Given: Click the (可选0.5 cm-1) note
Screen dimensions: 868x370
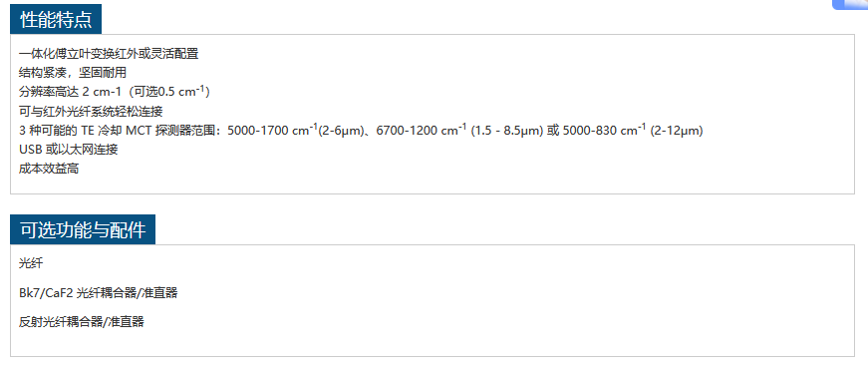Looking at the screenshot, I should click(x=169, y=92).
